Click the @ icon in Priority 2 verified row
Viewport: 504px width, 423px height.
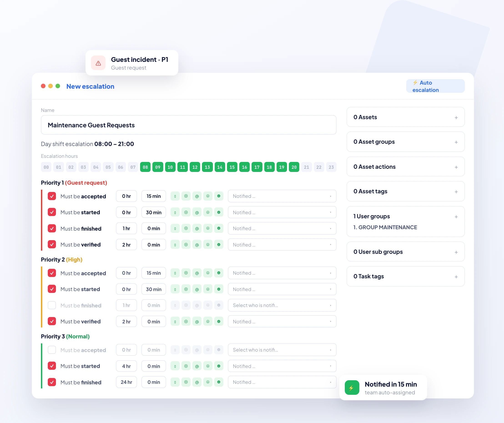(197, 322)
